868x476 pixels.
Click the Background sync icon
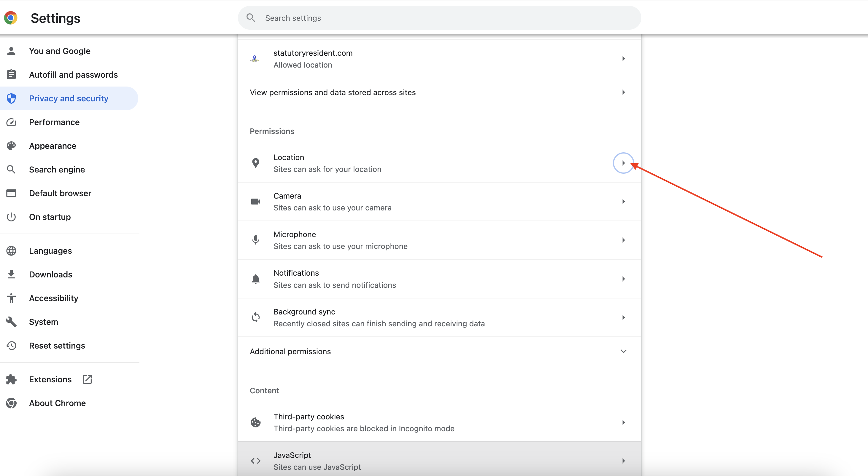pos(255,317)
